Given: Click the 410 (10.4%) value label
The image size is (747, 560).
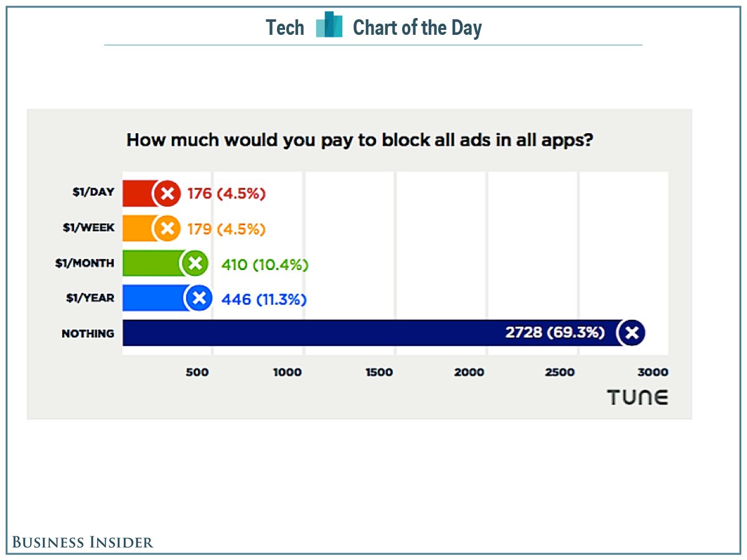Looking at the screenshot, I should (265, 264).
